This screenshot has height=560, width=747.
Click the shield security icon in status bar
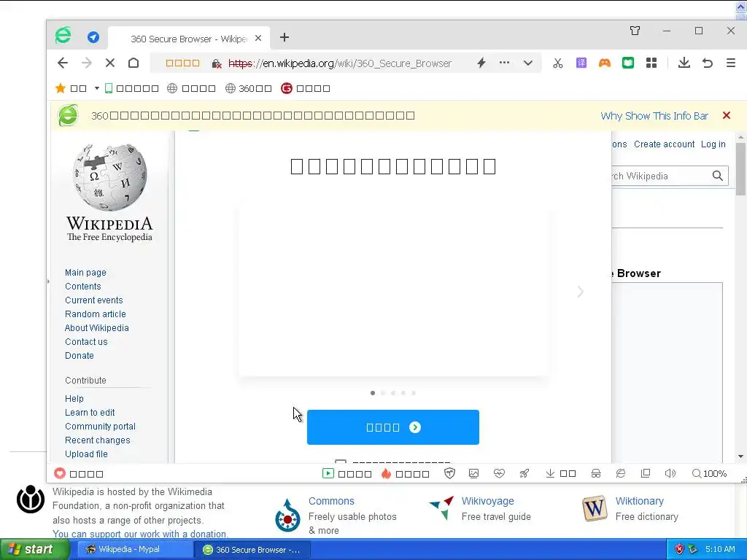tap(449, 473)
